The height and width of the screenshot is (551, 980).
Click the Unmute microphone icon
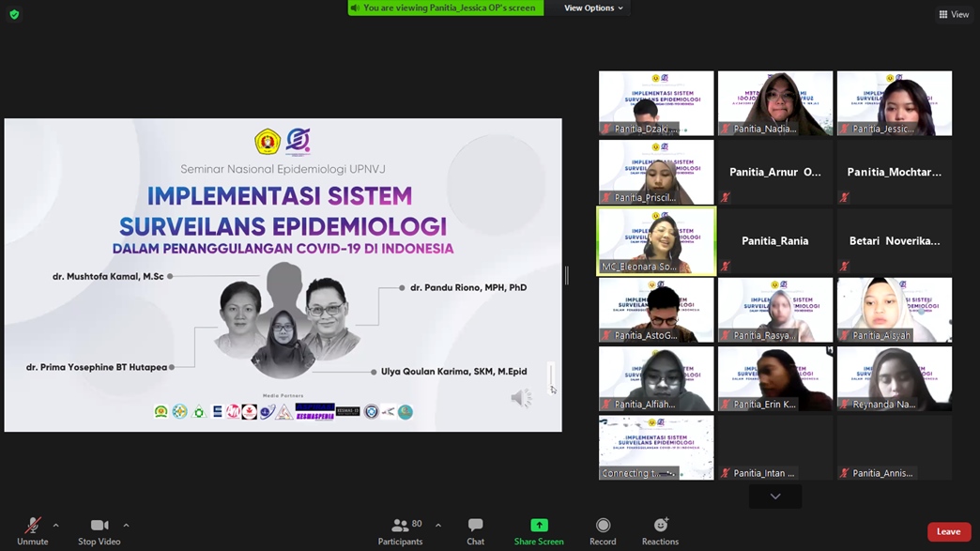point(32,526)
